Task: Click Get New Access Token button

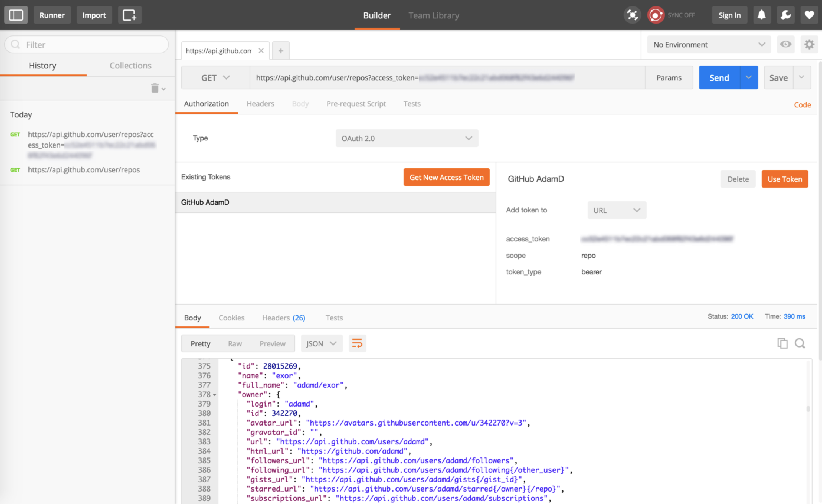Action: [x=446, y=177]
